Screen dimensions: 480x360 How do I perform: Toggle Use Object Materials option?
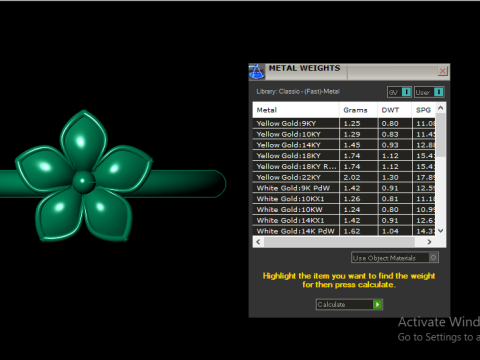point(395,258)
